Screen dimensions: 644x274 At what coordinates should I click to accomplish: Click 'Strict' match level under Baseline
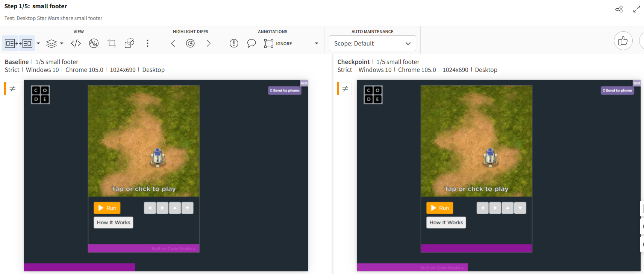[x=12, y=70]
